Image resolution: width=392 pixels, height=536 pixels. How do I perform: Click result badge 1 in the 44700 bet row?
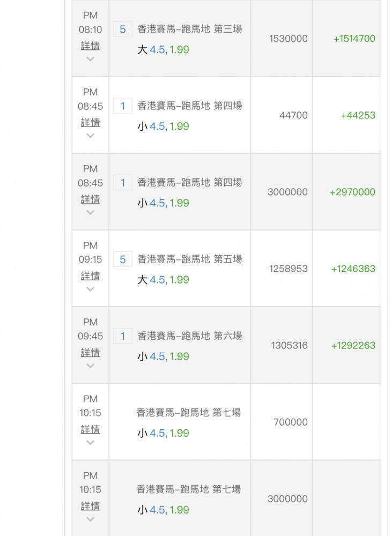[x=123, y=106]
